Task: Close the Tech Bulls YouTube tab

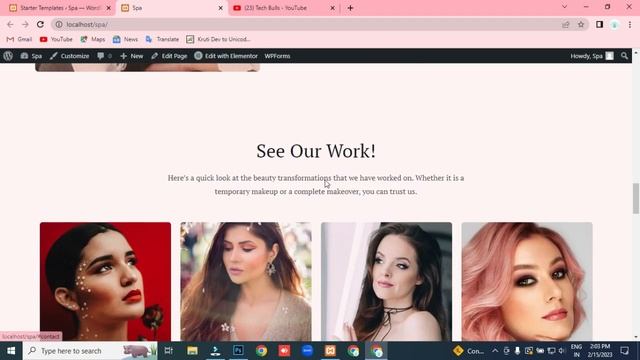Action: click(x=333, y=8)
